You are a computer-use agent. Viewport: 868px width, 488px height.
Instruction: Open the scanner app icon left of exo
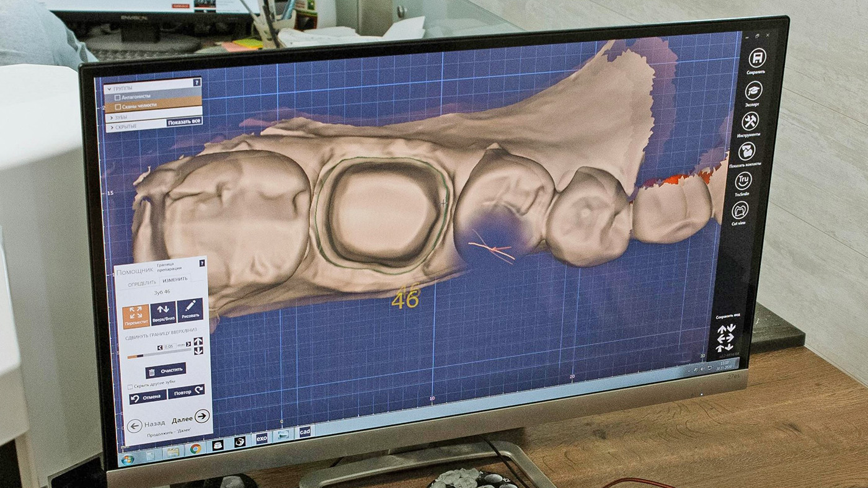pyautogui.click(x=240, y=441)
